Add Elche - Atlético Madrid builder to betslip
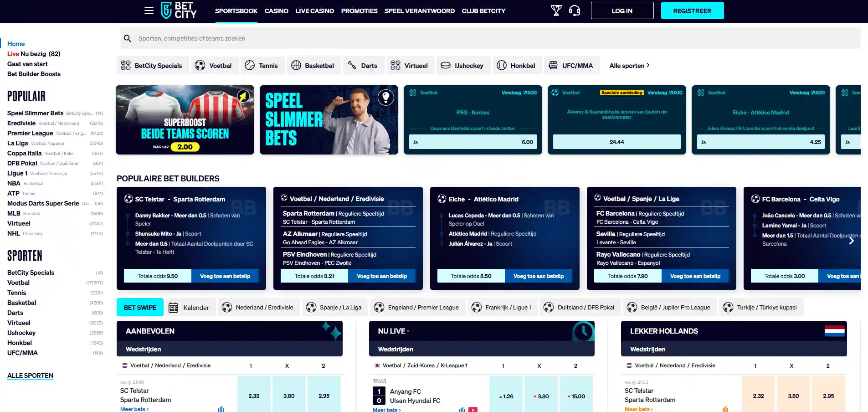Viewport: 868px width, 412px height. click(x=539, y=276)
